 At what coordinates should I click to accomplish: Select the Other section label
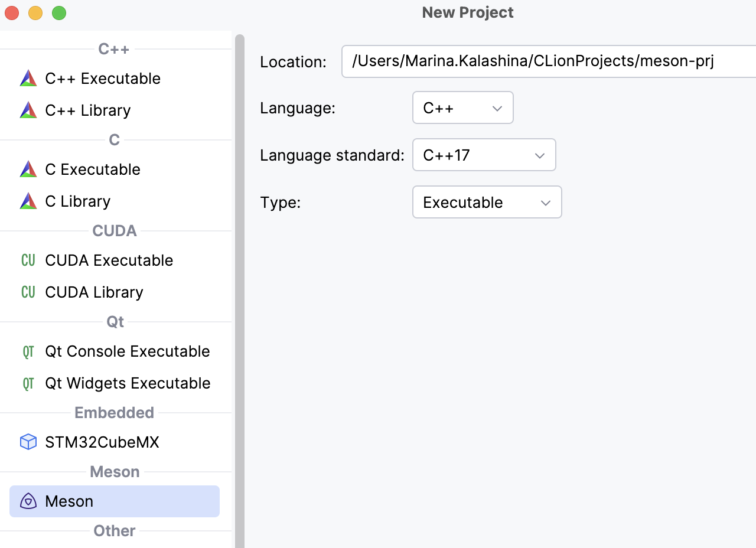[114, 530]
